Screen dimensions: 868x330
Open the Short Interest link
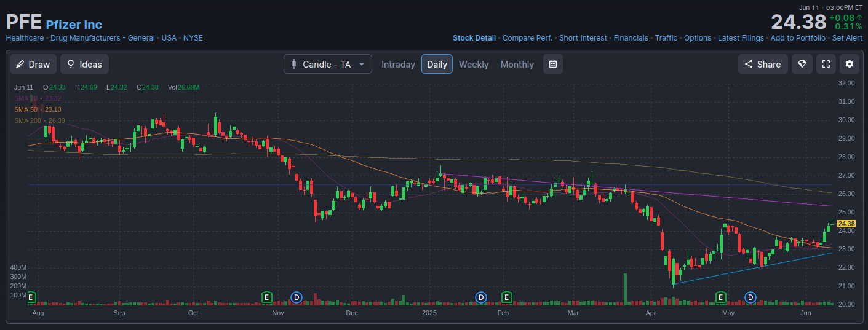coord(583,38)
